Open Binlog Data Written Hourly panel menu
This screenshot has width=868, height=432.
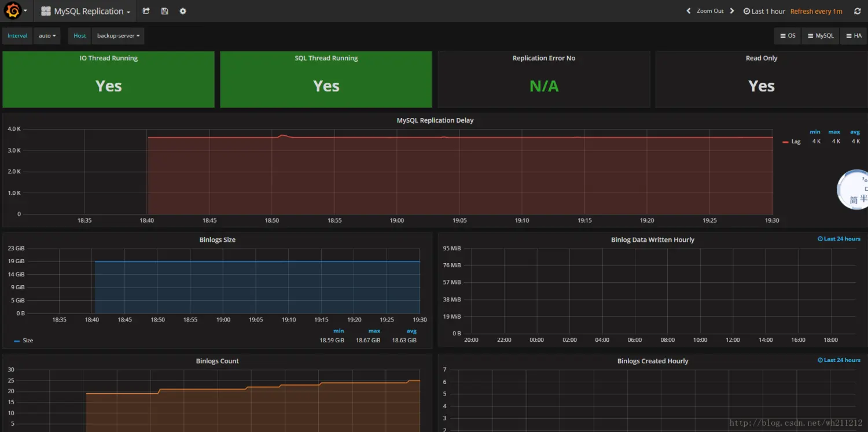click(653, 239)
